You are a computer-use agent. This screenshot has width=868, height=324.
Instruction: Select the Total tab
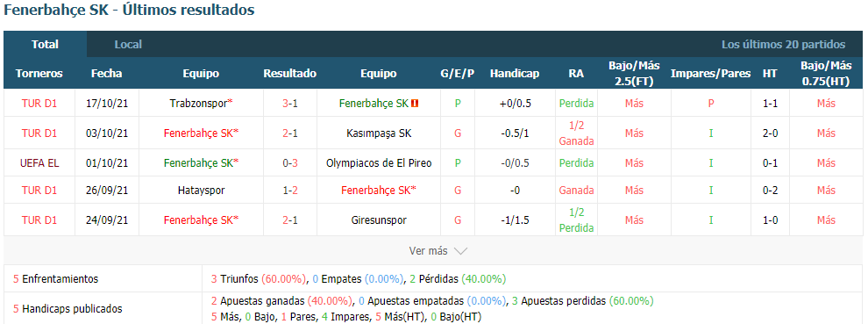pyautogui.click(x=46, y=45)
